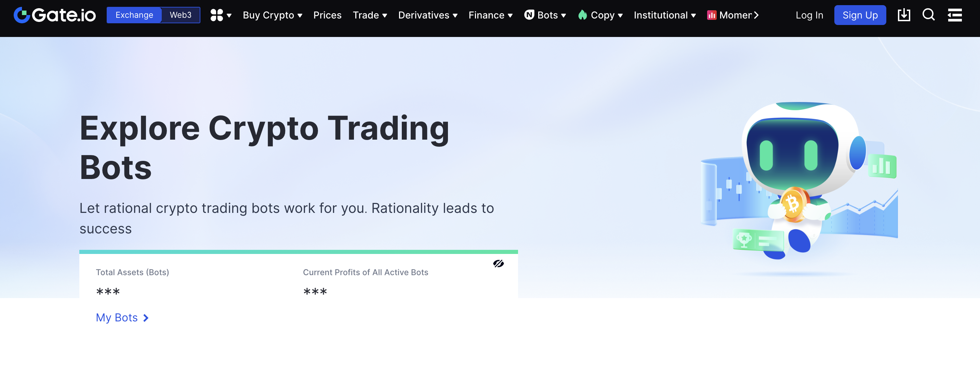This screenshot has width=980, height=371.
Task: Switch to Exchange mode
Action: point(134,15)
